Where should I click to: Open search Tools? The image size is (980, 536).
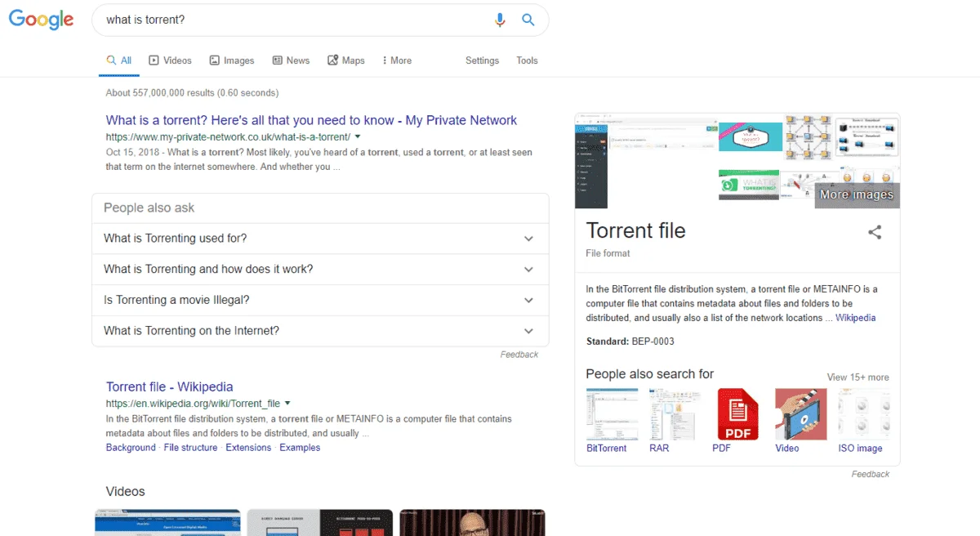click(x=527, y=60)
